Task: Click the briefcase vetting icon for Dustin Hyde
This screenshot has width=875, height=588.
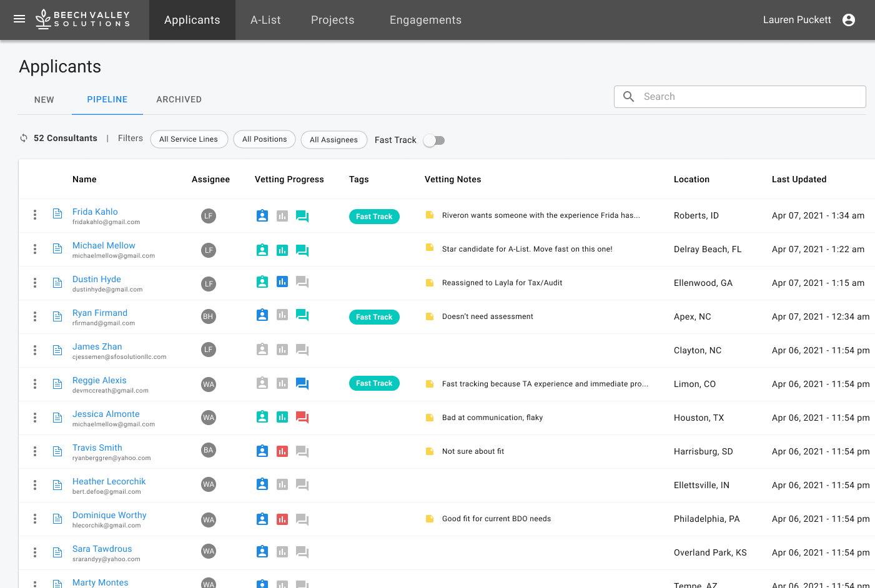Action: (262, 282)
